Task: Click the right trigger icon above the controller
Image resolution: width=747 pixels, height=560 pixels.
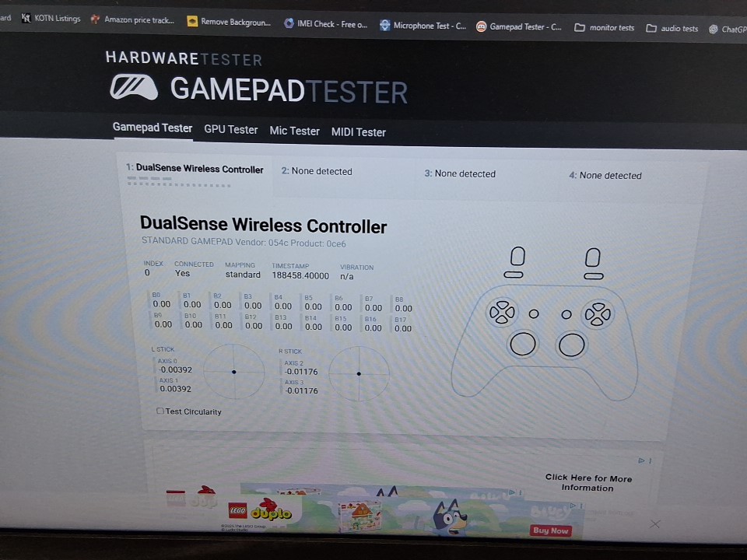Action: coord(593,257)
